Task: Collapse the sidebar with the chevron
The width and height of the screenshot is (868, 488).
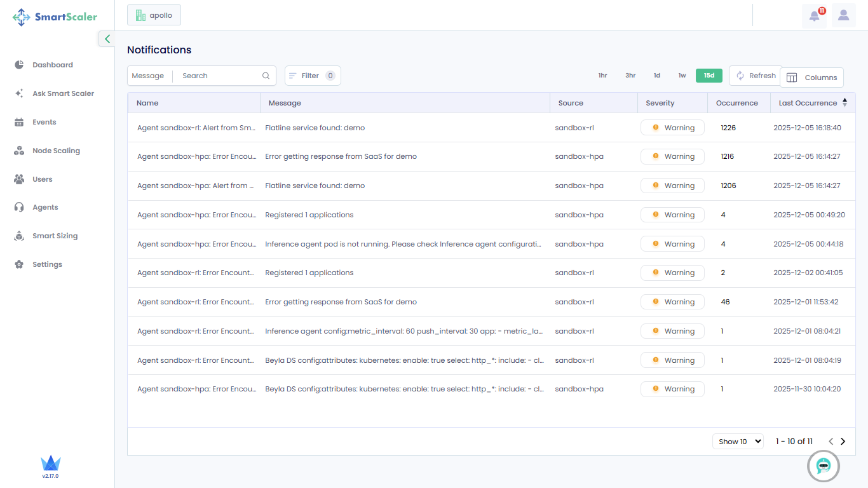Action: click(107, 39)
